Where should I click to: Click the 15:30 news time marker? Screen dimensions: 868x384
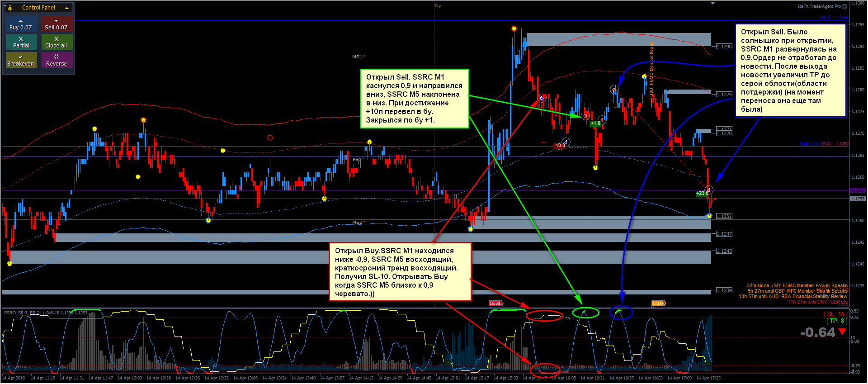point(495,303)
